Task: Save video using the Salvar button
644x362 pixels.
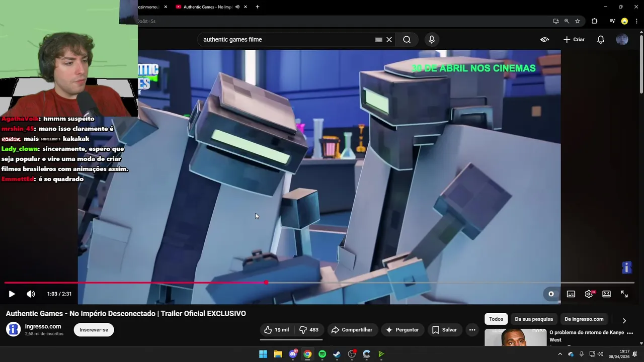Action: (x=444, y=330)
